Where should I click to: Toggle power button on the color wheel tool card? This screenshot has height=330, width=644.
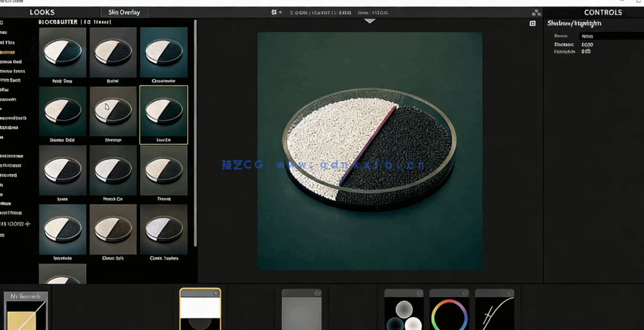(465, 293)
